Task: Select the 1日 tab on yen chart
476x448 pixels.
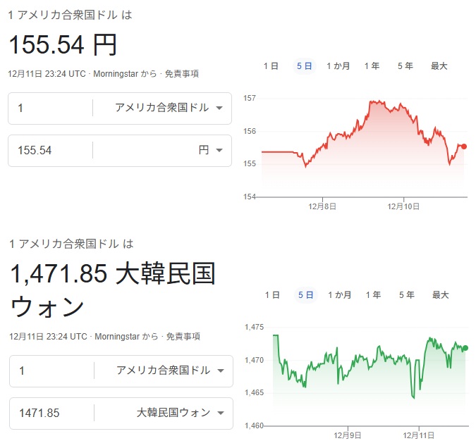Action: click(x=271, y=66)
